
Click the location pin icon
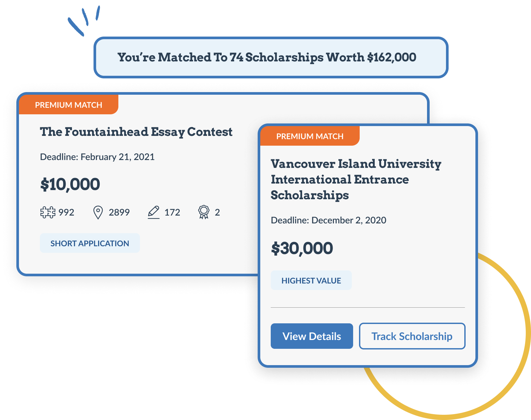(x=98, y=212)
